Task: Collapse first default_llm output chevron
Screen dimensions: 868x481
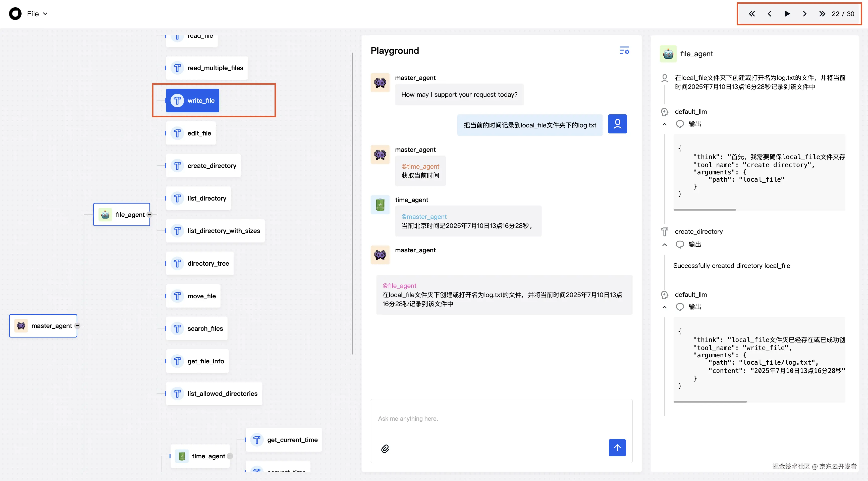Action: click(665, 124)
